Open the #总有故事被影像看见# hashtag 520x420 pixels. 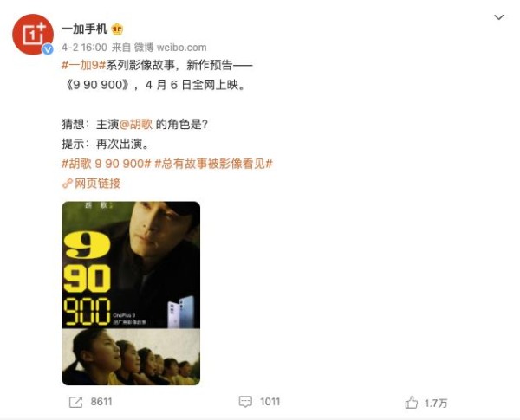(213, 164)
